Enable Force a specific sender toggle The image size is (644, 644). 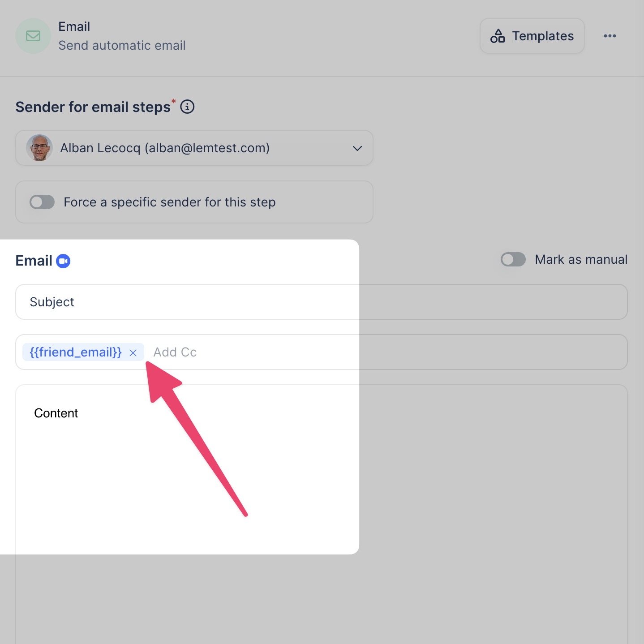click(x=42, y=202)
